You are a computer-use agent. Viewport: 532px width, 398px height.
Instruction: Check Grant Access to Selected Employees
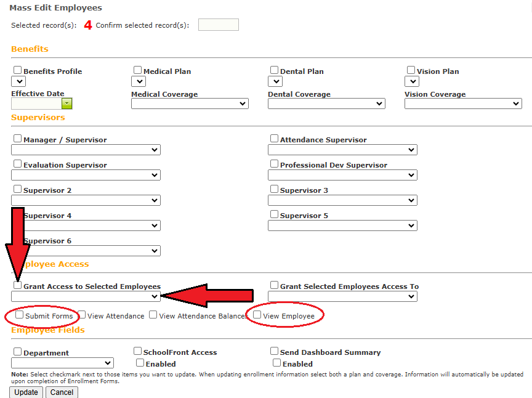(18, 285)
